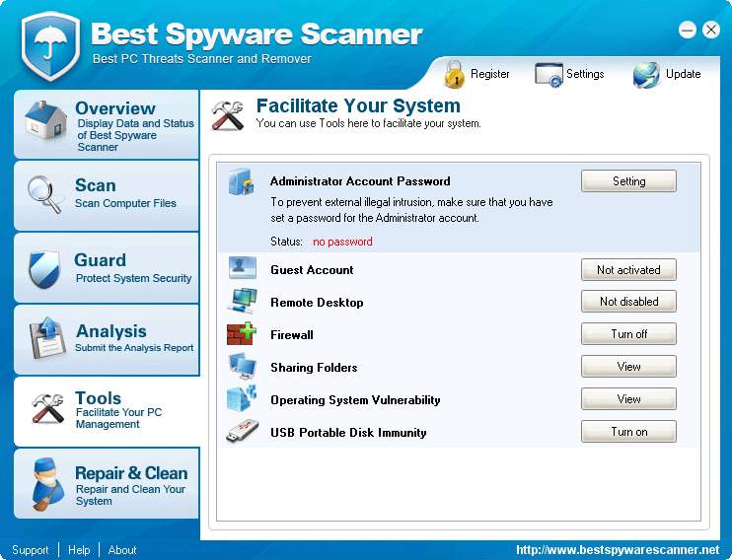Select the Administrator Account Password heading
Image resolution: width=732 pixels, height=560 pixels.
coord(360,181)
